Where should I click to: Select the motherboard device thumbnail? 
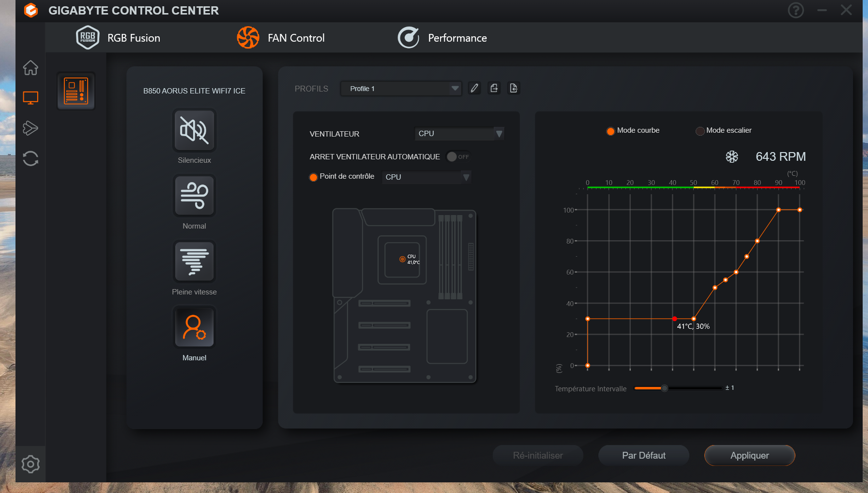point(76,91)
